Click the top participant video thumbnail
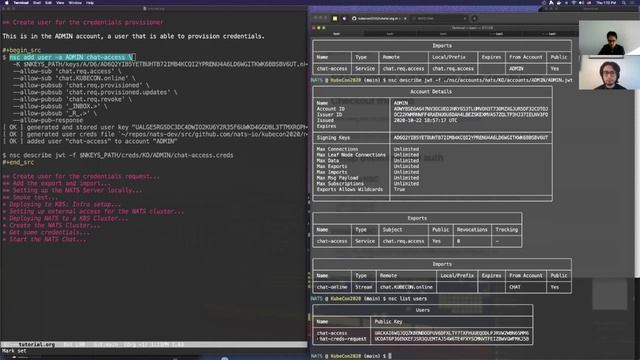This screenshot has width=640, height=360. click(x=609, y=38)
